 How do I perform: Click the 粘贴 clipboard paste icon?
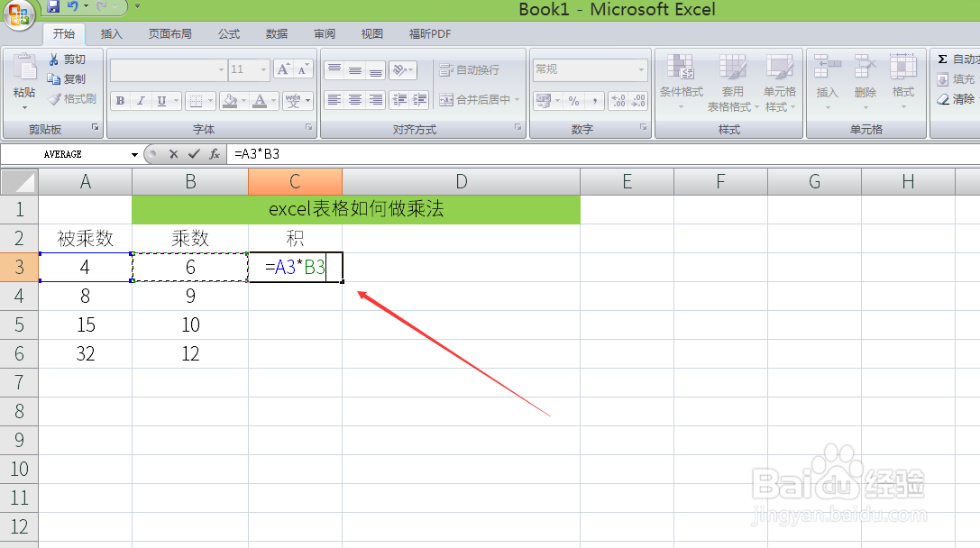(24, 68)
